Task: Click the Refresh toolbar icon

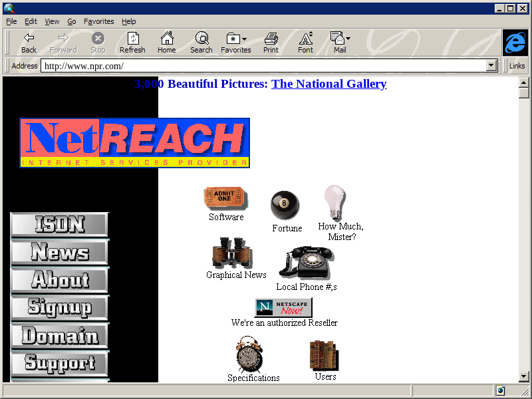Action: point(132,43)
